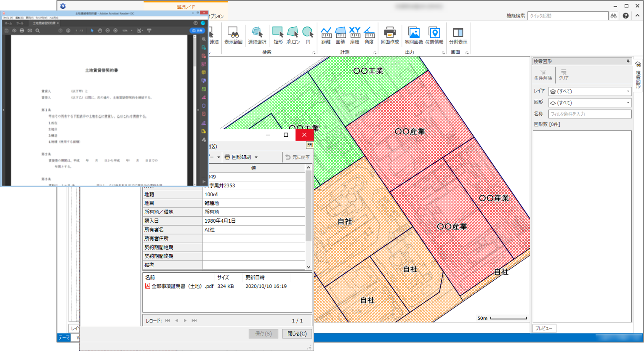The image size is (644, 351).
Task: Open the 選択レイヤ ribbon tab
Action: [186, 7]
